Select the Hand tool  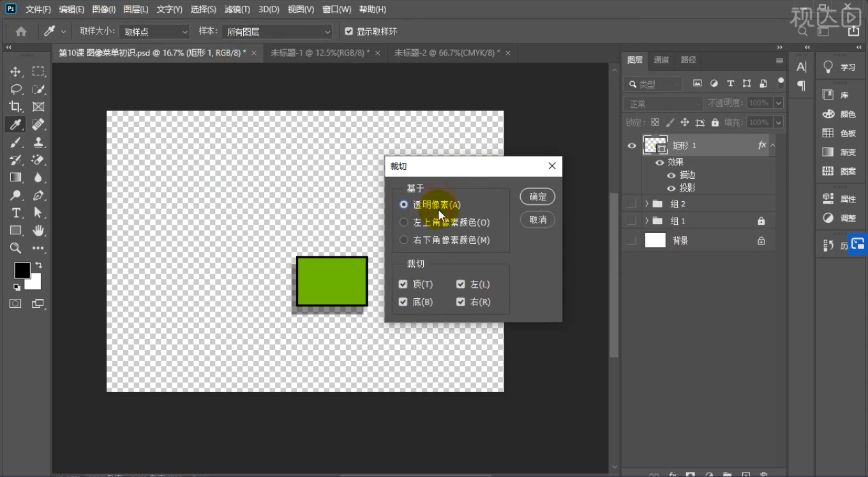click(x=38, y=231)
